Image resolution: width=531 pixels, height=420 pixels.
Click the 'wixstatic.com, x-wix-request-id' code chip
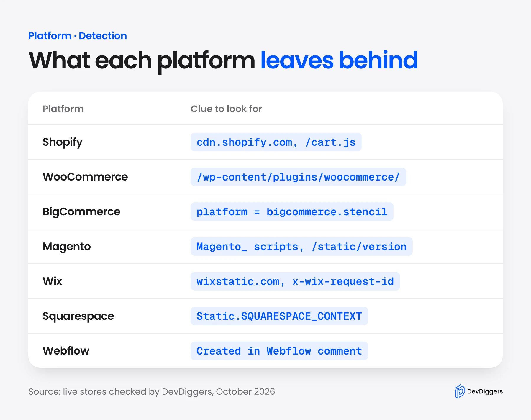pyautogui.click(x=295, y=281)
